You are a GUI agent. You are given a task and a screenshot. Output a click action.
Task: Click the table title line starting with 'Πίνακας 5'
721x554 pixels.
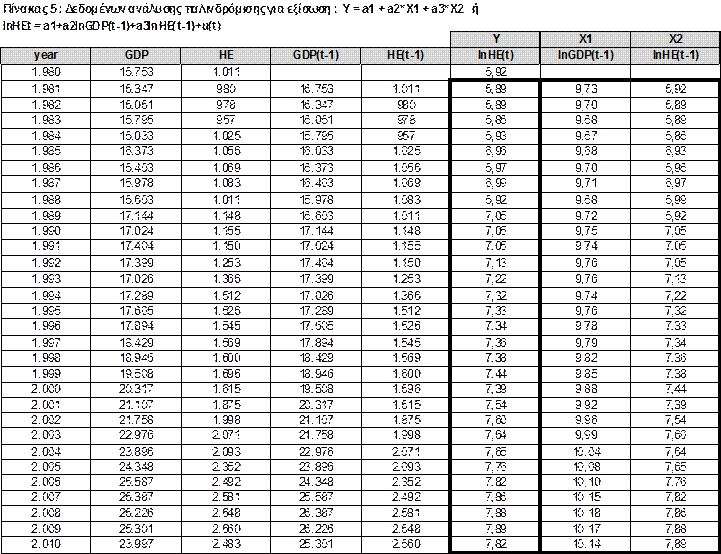pos(240,10)
